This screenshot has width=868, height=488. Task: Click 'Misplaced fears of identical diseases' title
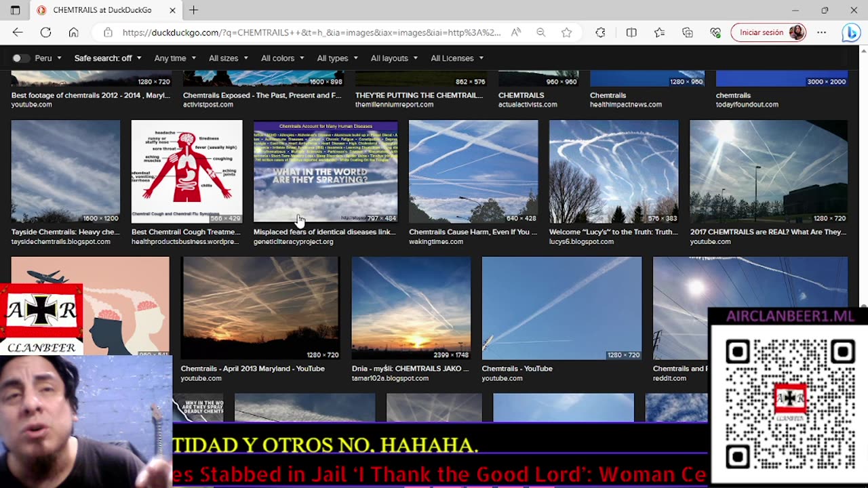pos(324,232)
